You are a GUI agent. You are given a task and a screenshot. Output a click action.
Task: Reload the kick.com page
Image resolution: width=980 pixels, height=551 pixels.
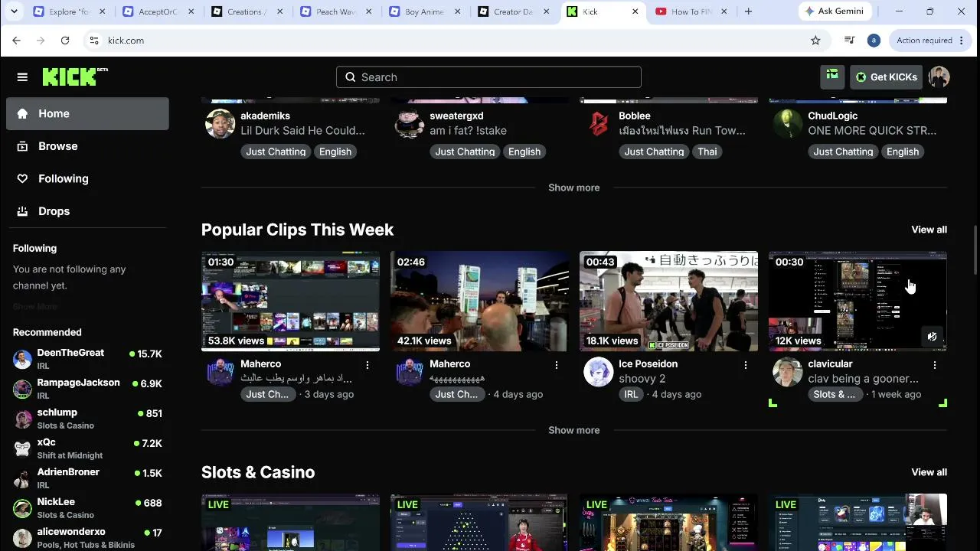click(65, 41)
